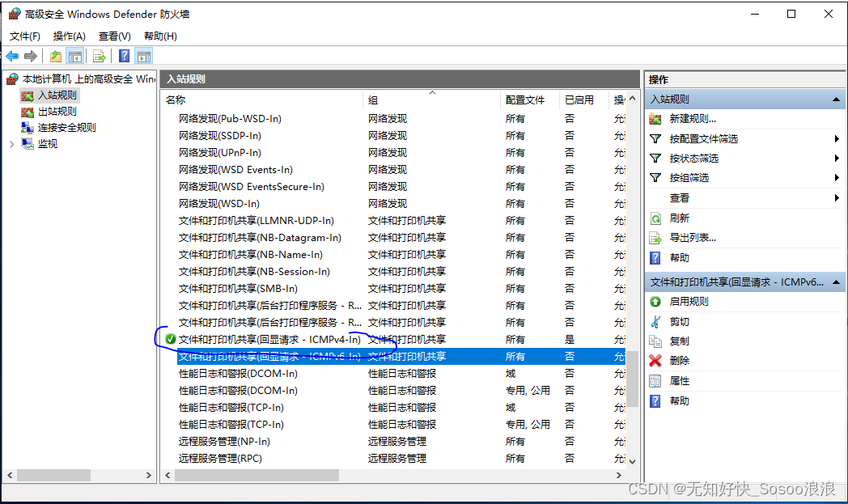This screenshot has width=848, height=504.
Task: Click the Back navigation arrow in toolbar
Action: point(11,55)
